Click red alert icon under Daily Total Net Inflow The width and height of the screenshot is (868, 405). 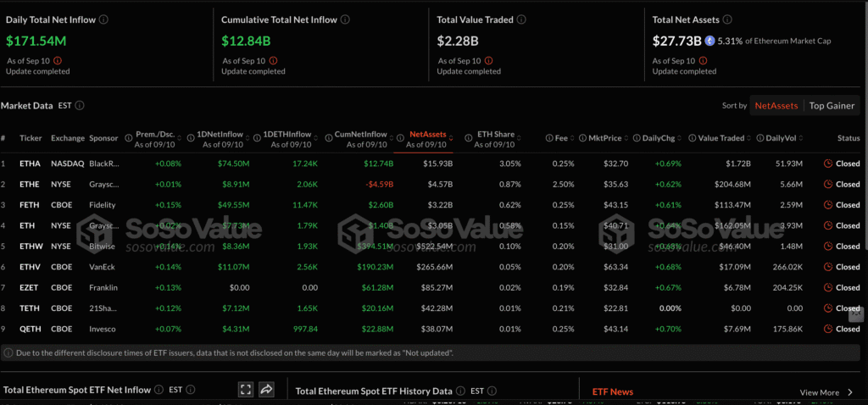pos(57,61)
